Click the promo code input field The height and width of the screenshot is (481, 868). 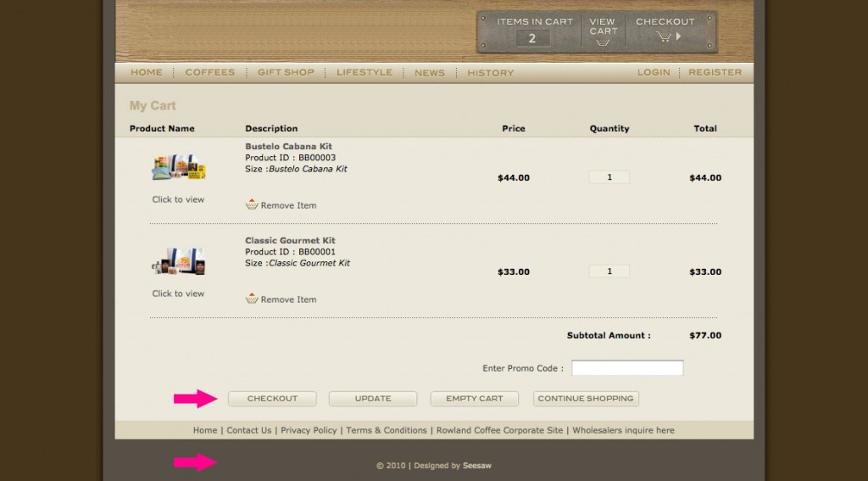tap(627, 368)
